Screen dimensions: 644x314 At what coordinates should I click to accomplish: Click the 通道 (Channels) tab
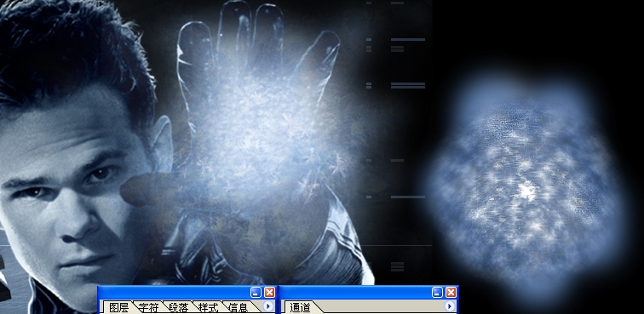click(300, 307)
